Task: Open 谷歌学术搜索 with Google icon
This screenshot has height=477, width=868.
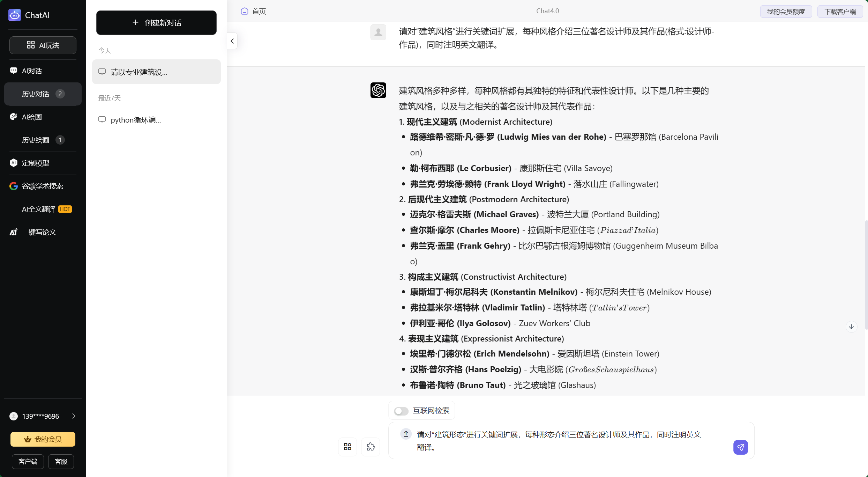Action: coord(42,186)
